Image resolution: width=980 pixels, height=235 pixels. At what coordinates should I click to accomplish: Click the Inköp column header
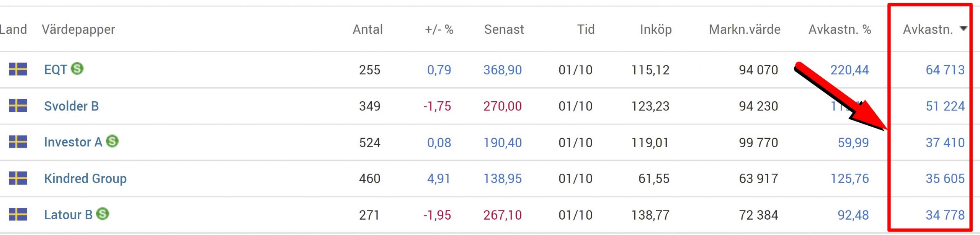pos(656,30)
